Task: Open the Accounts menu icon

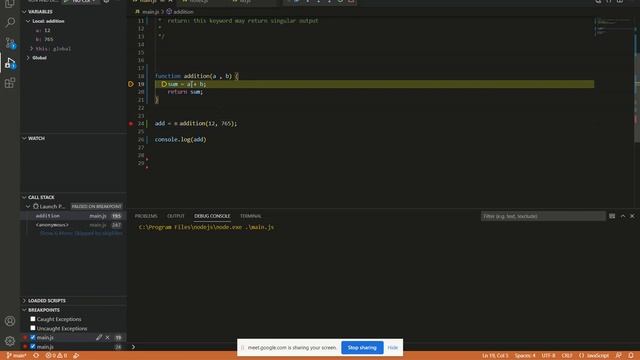Action: click(10, 321)
